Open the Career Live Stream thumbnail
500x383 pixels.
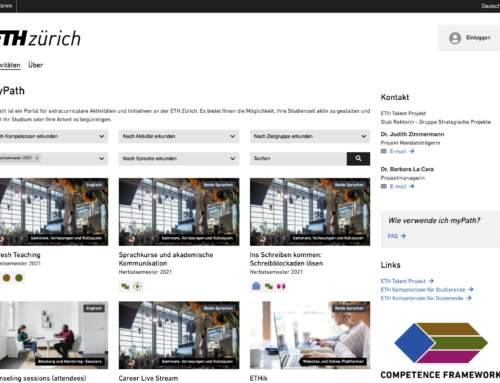[x=179, y=335]
